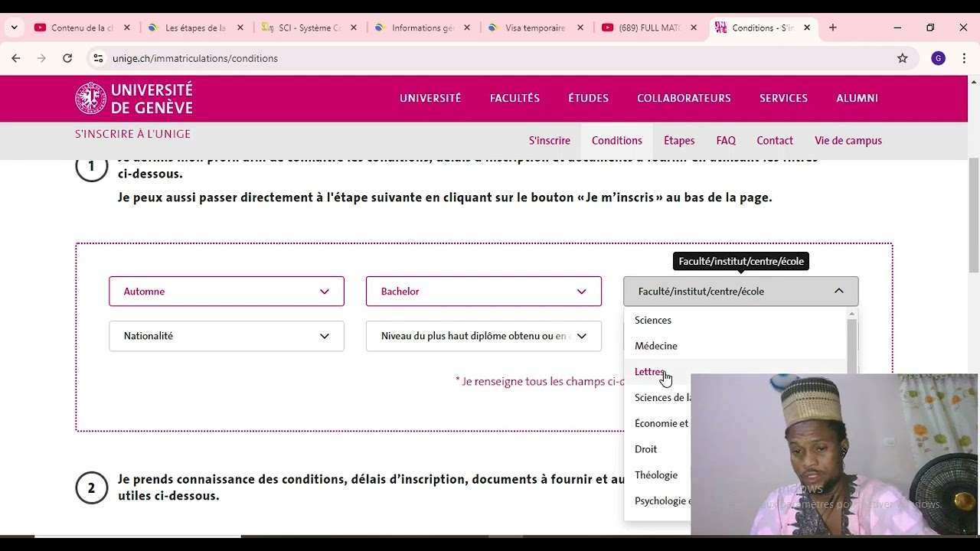The height and width of the screenshot is (551, 980).
Task: Open the ALUMNI menu
Action: 857,98
